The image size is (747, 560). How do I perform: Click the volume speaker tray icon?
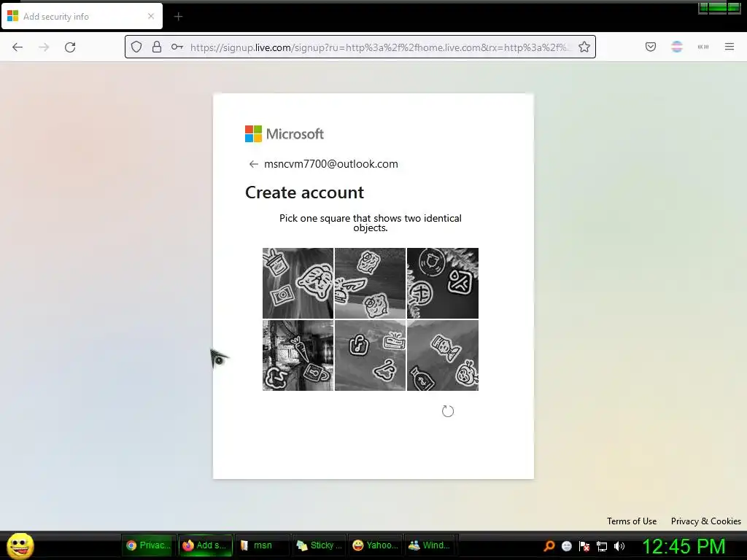click(619, 546)
